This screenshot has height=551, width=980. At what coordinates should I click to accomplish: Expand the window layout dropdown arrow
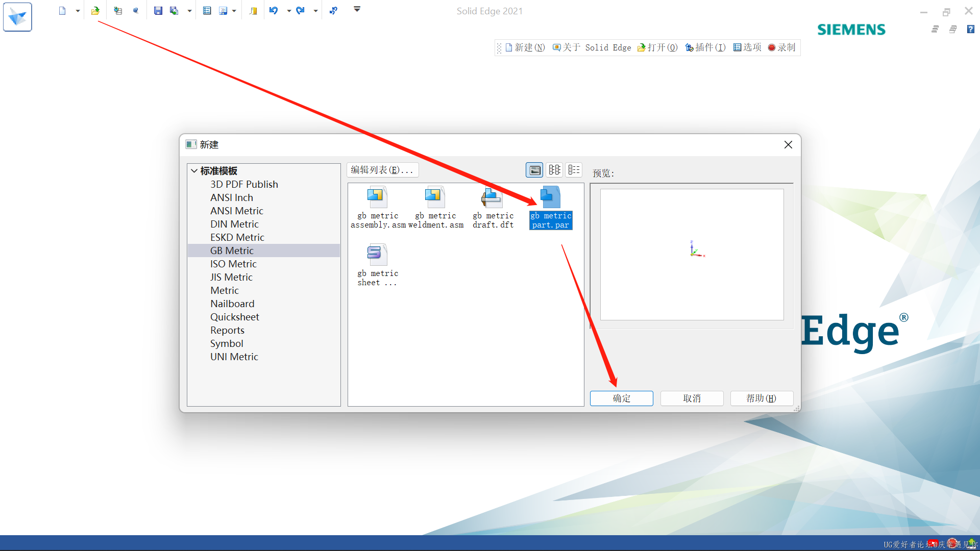tap(234, 11)
